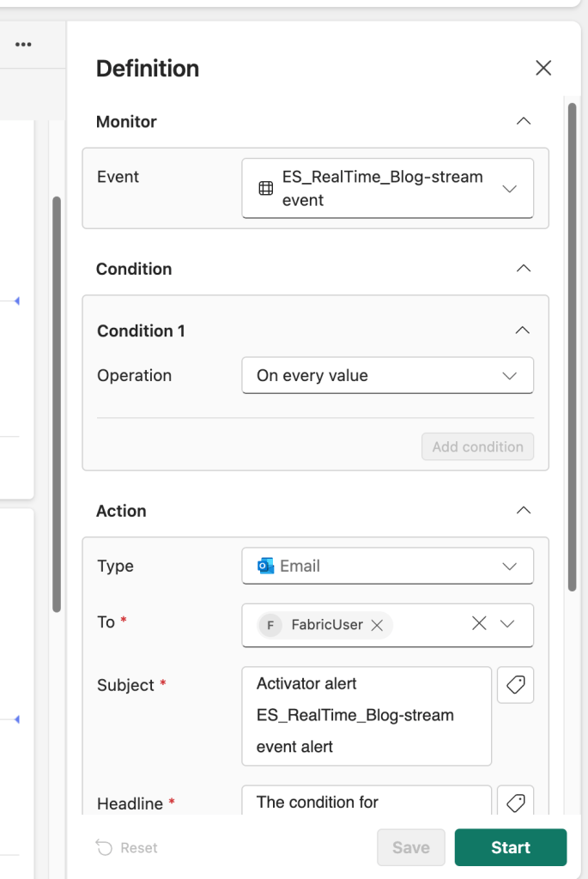Click the Definition panel vertical scrollbar
The width and height of the screenshot is (588, 879).
(572, 343)
